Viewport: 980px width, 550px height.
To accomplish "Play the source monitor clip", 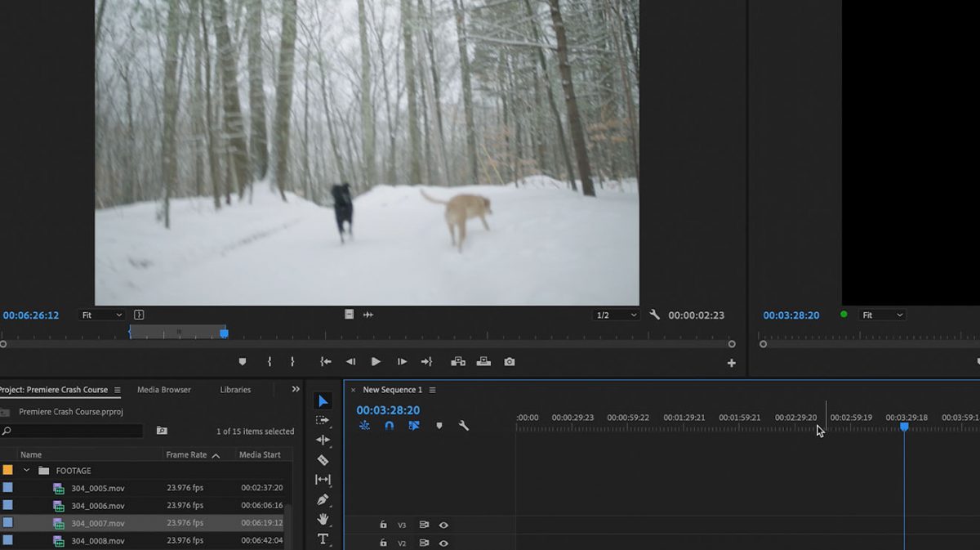I will [x=376, y=362].
